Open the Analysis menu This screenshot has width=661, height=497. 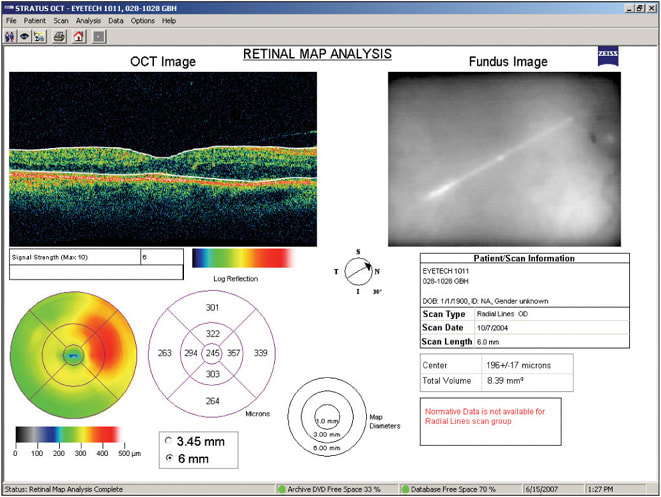click(x=88, y=21)
